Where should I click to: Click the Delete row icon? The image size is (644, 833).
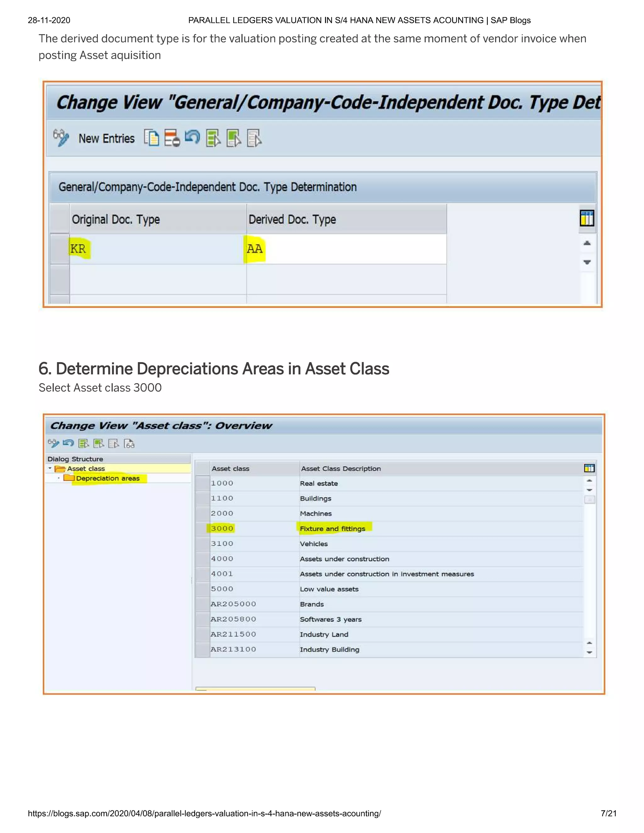point(172,138)
